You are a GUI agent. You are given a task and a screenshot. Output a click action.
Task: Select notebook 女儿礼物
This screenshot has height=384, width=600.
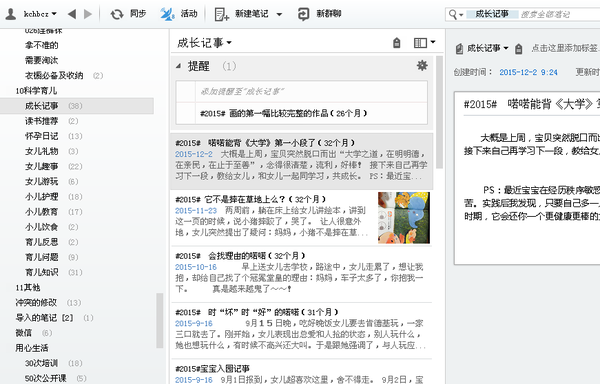[42, 151]
